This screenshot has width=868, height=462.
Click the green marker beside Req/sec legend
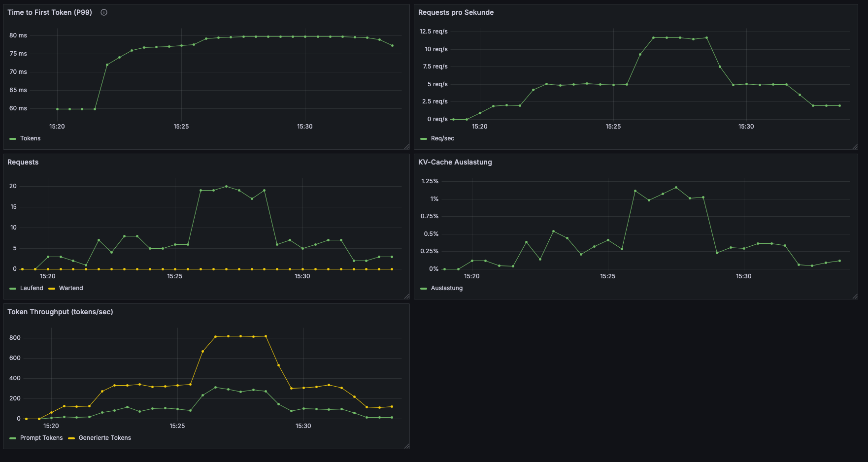tap(425, 138)
